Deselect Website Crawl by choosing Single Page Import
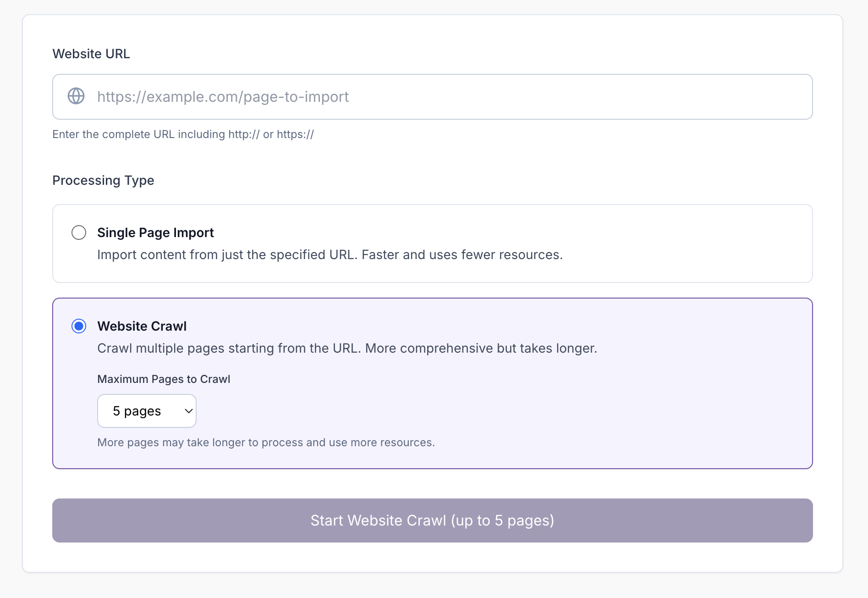The height and width of the screenshot is (598, 868). click(79, 233)
